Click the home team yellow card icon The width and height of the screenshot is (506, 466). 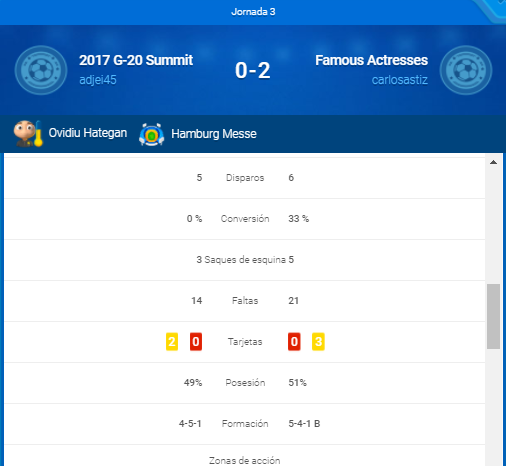172,342
